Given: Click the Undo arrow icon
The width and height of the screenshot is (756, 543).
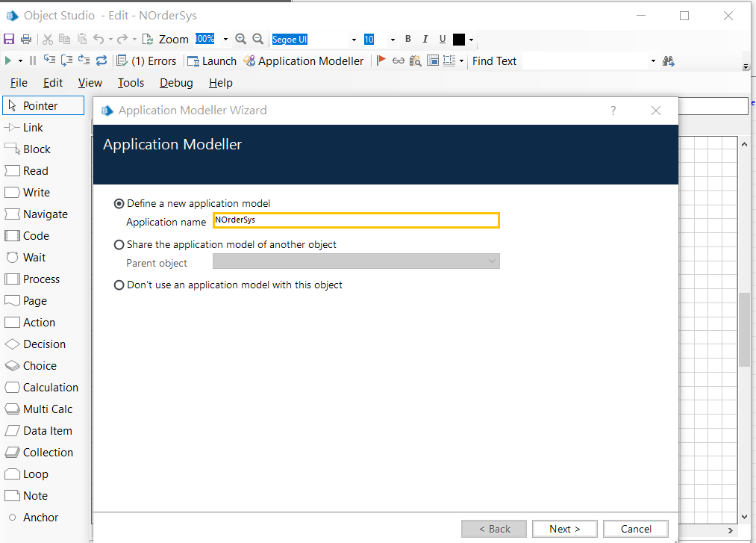Looking at the screenshot, I should pyautogui.click(x=99, y=39).
